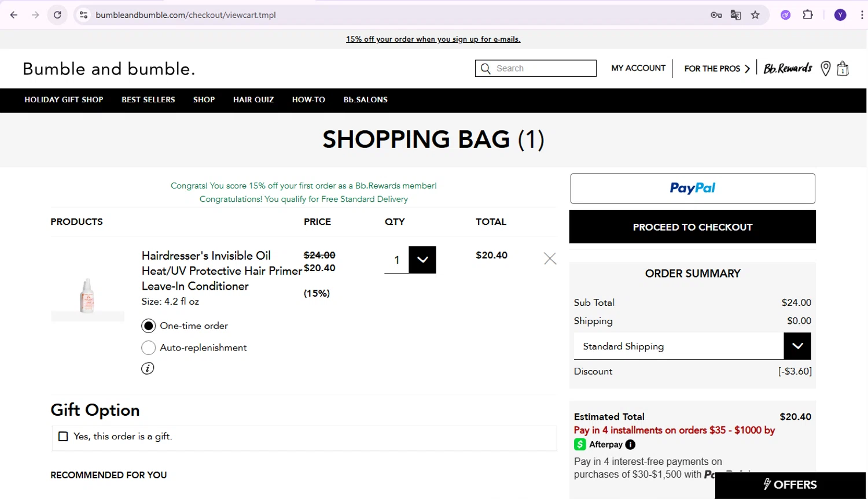Select the One-time order option

pyautogui.click(x=149, y=326)
